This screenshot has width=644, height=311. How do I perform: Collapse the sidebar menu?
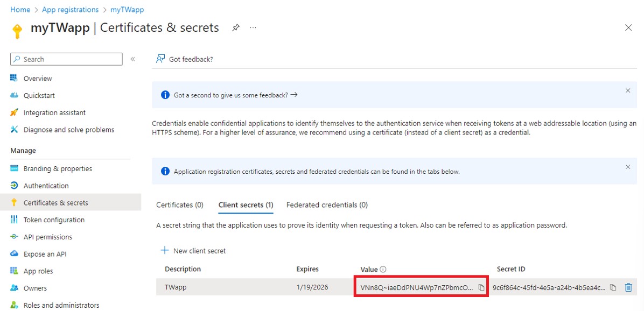pyautogui.click(x=132, y=59)
